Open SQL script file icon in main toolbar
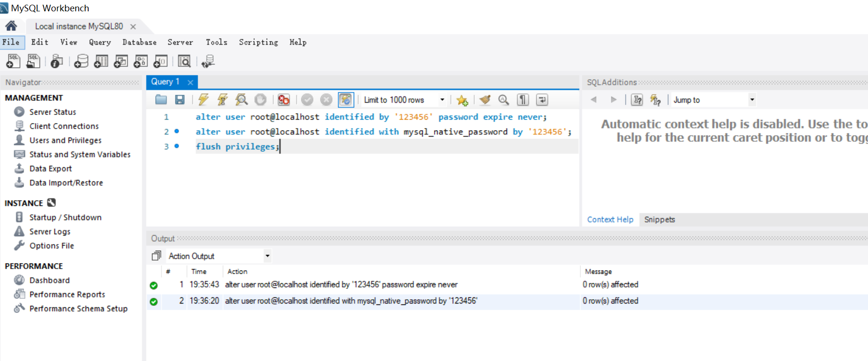Image resolution: width=868 pixels, height=361 pixels. [x=33, y=61]
